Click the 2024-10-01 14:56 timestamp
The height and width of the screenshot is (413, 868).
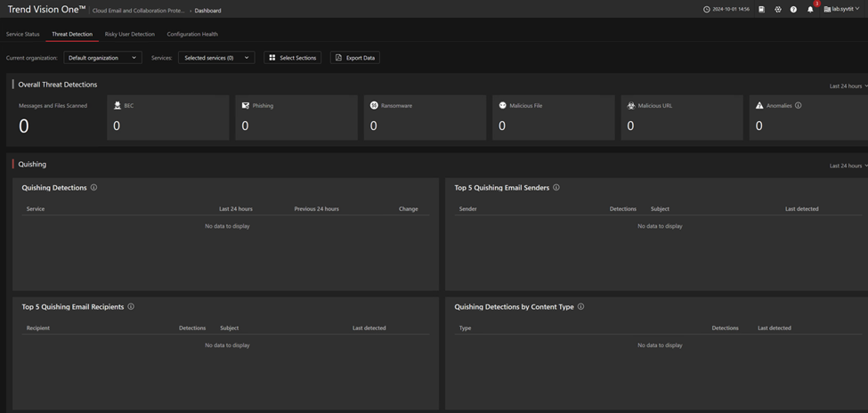point(731,10)
